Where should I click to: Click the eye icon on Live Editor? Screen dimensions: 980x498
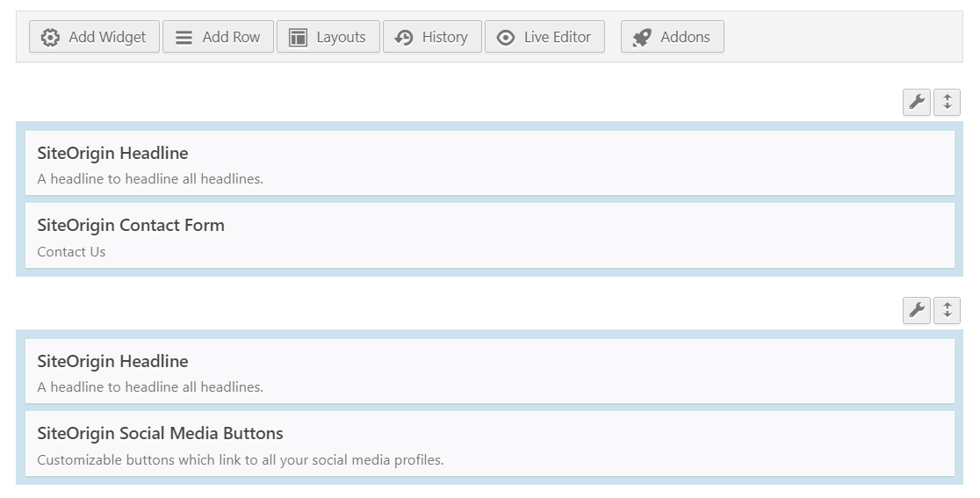[x=506, y=37]
